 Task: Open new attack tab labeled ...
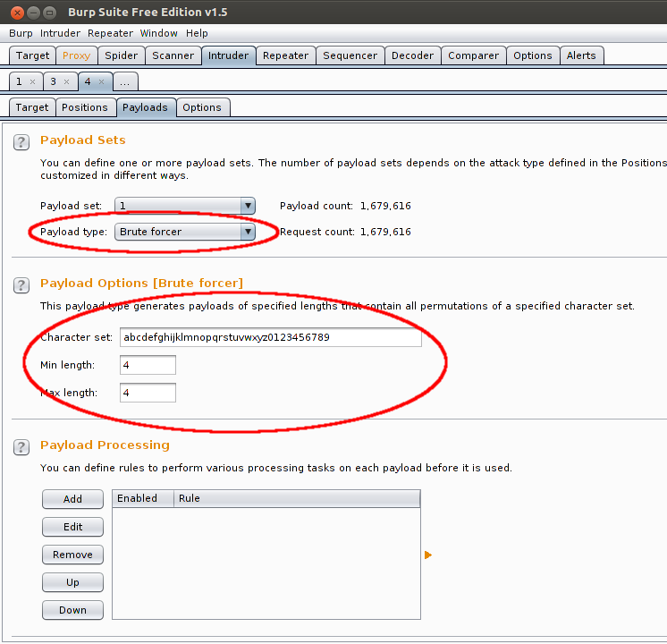pyautogui.click(x=125, y=81)
